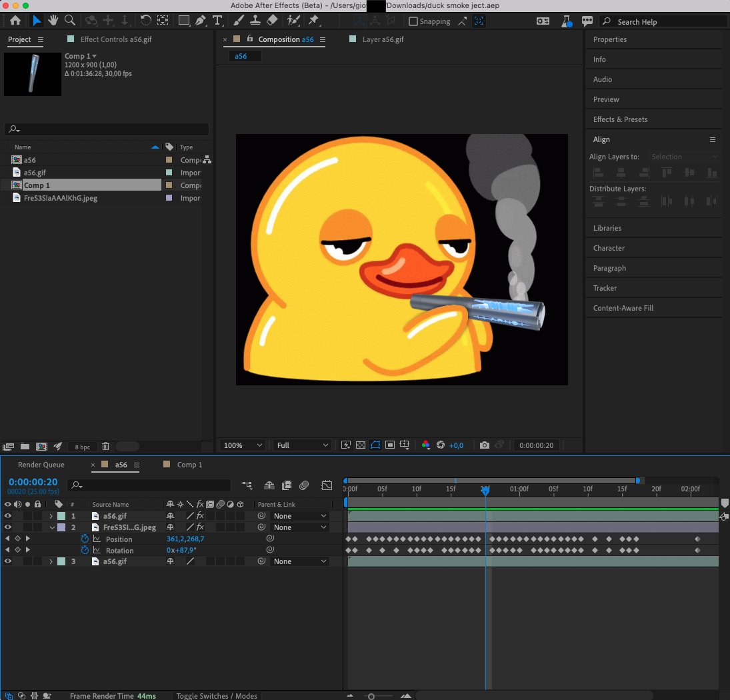Toggle region of interest button
This screenshot has width=730, height=700.
(x=390, y=445)
